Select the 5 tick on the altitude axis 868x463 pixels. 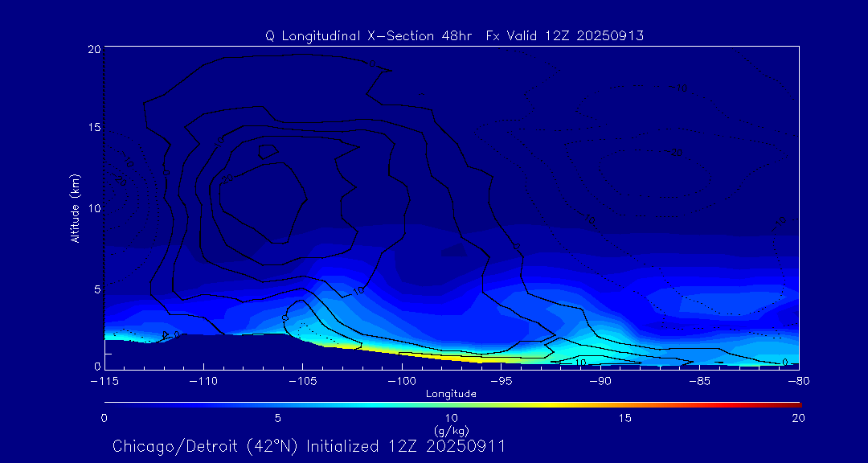click(97, 289)
